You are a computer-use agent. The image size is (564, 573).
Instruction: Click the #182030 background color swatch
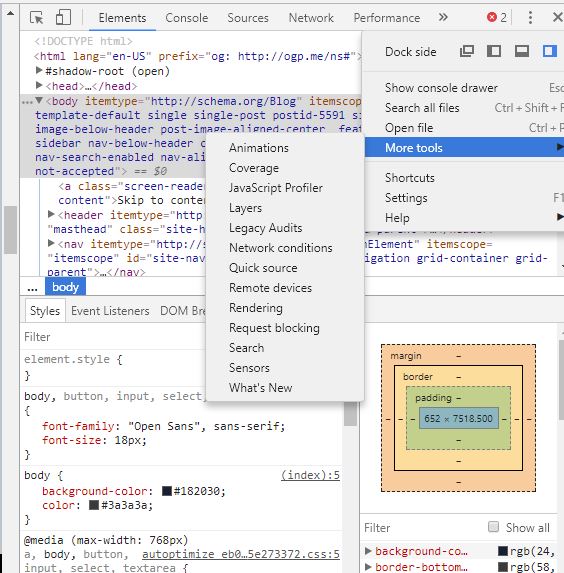coord(167,491)
